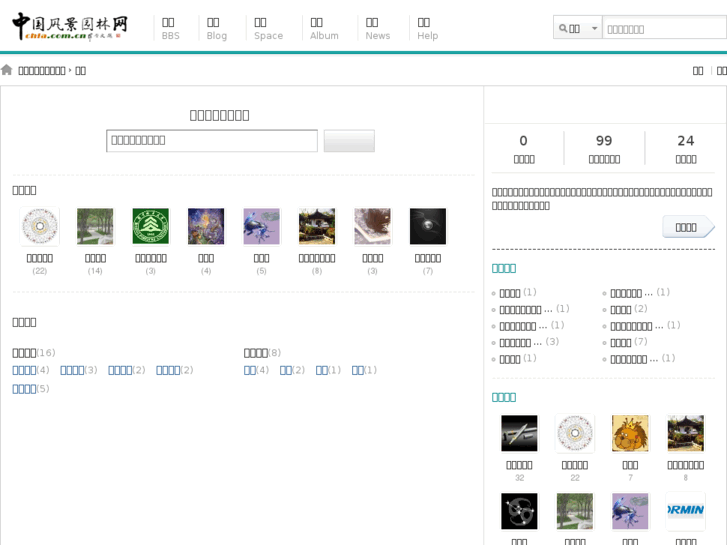Viewport: 727px width, 545px height.
Task: Open the right list item with count (7)
Action: (x=621, y=343)
